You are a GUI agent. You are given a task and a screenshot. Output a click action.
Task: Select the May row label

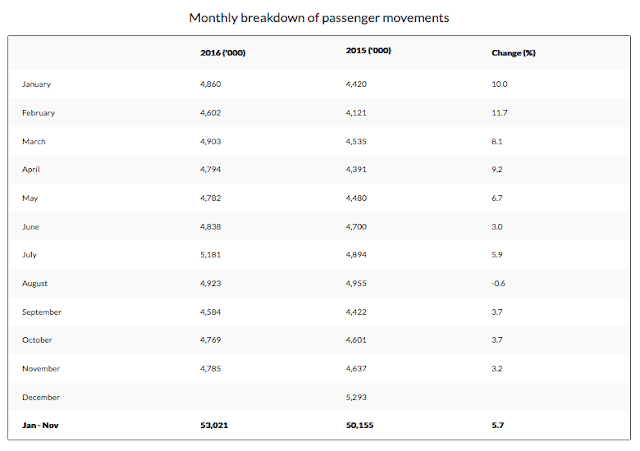coord(30,198)
